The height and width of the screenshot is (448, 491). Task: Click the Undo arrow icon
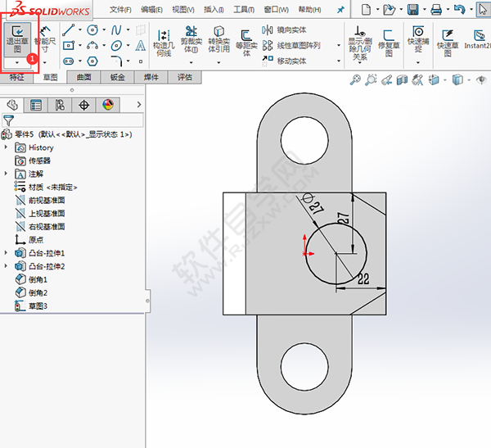(459, 9)
